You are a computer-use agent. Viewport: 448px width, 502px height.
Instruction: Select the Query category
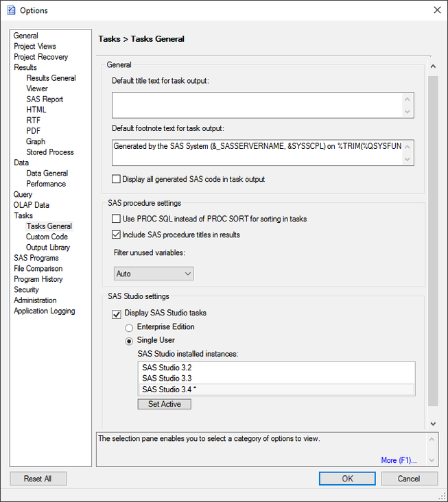(23, 194)
